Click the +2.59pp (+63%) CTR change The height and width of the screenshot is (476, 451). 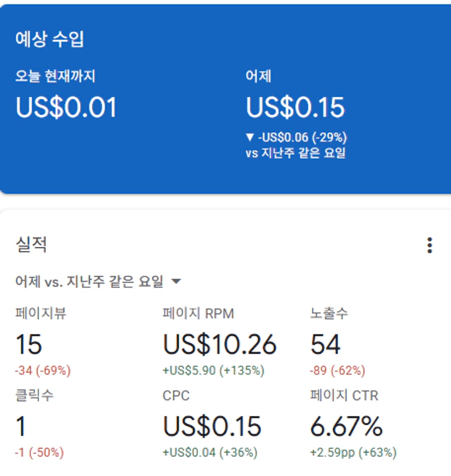(x=353, y=453)
